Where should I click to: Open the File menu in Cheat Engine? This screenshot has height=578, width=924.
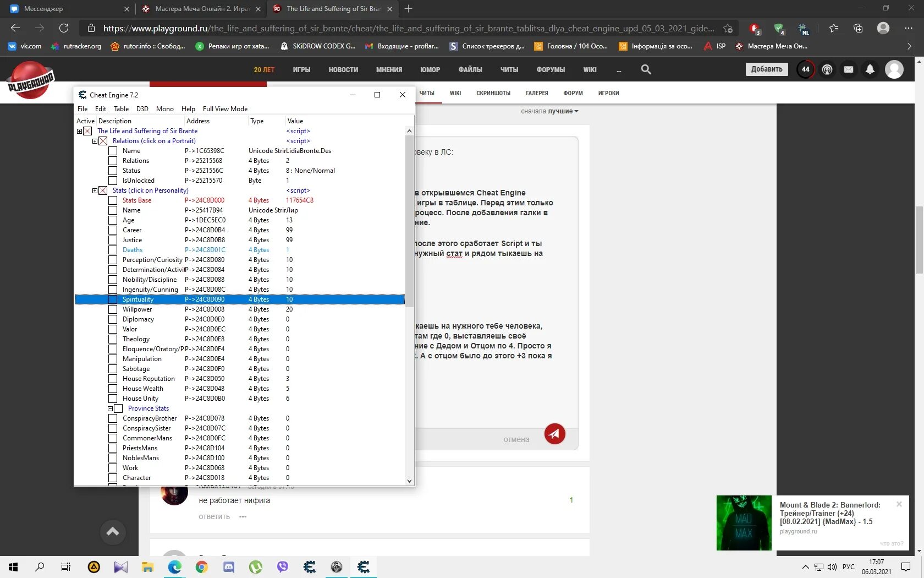coord(82,109)
